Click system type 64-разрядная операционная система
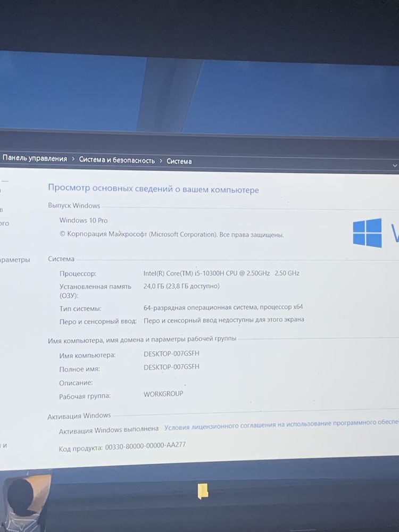Screen dimensions: 399x532 coord(223,307)
